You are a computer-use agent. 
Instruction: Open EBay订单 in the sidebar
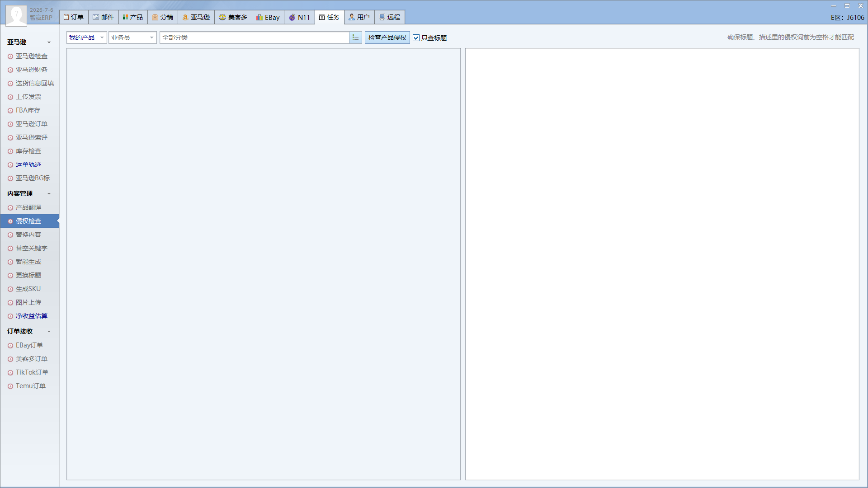[30, 345]
